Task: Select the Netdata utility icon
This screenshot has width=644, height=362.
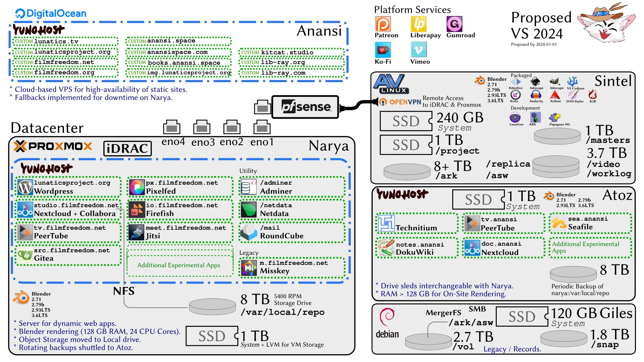Action: 248,209
